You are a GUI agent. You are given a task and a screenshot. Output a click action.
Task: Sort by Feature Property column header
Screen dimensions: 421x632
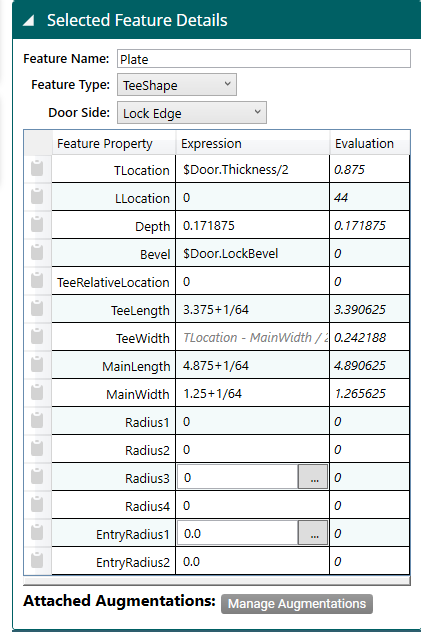click(114, 143)
